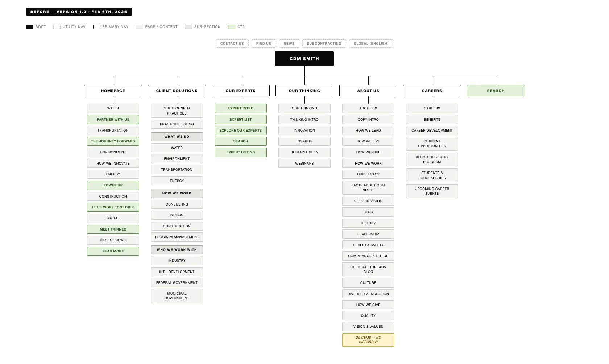
Task: Click the green CTA legend swatch
Action: [232, 27]
